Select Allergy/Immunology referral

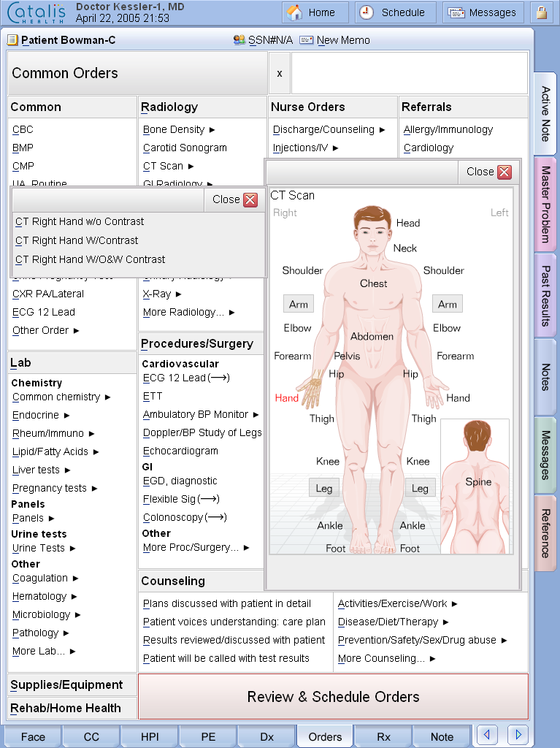click(x=448, y=129)
